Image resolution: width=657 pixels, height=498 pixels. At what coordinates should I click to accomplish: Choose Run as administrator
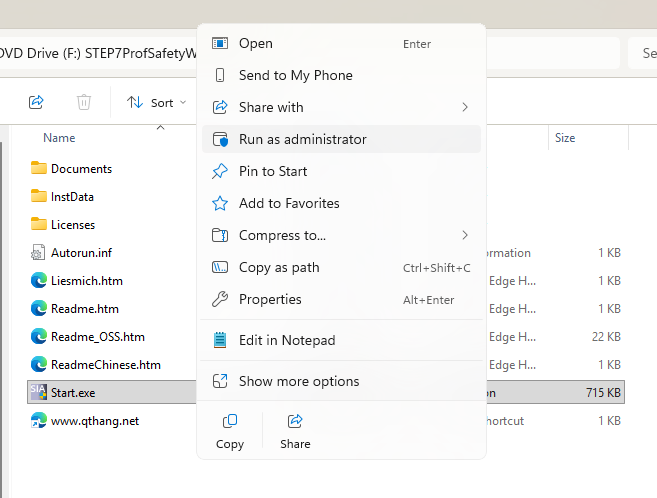coord(302,139)
